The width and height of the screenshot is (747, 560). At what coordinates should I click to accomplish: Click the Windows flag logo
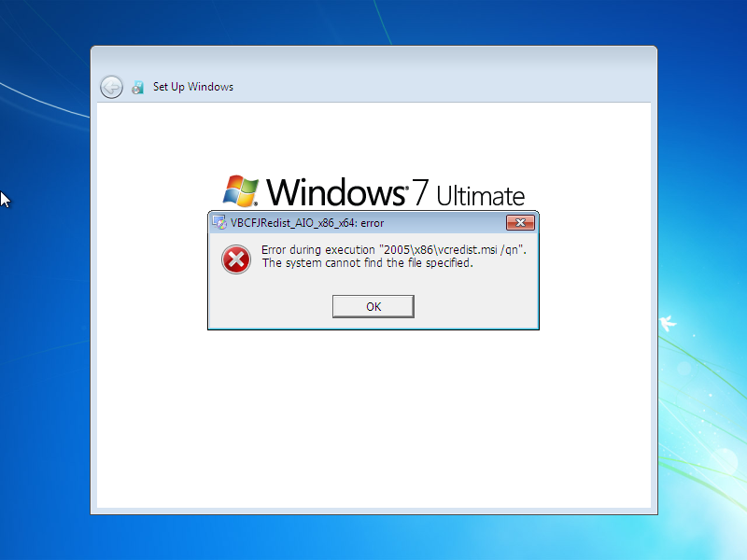click(x=241, y=191)
